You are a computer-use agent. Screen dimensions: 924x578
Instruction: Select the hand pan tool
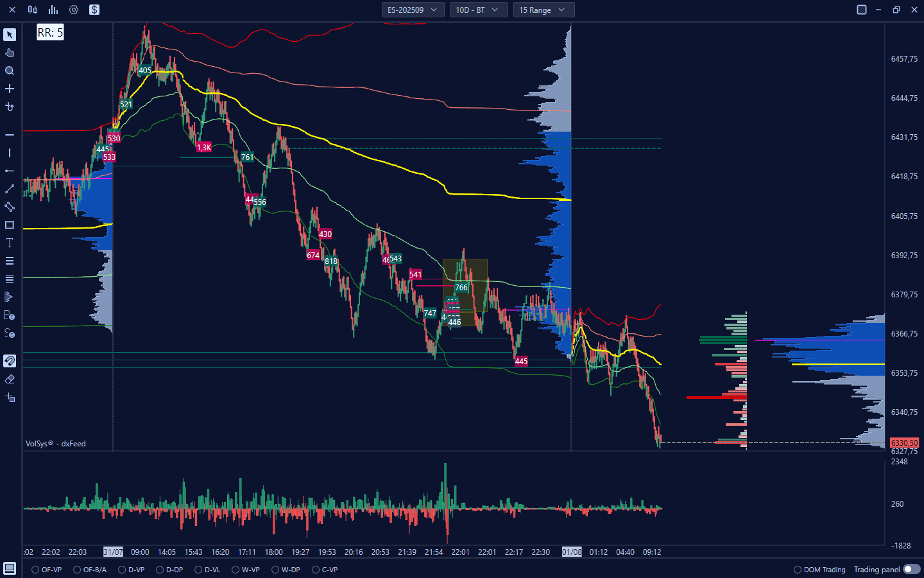point(10,53)
